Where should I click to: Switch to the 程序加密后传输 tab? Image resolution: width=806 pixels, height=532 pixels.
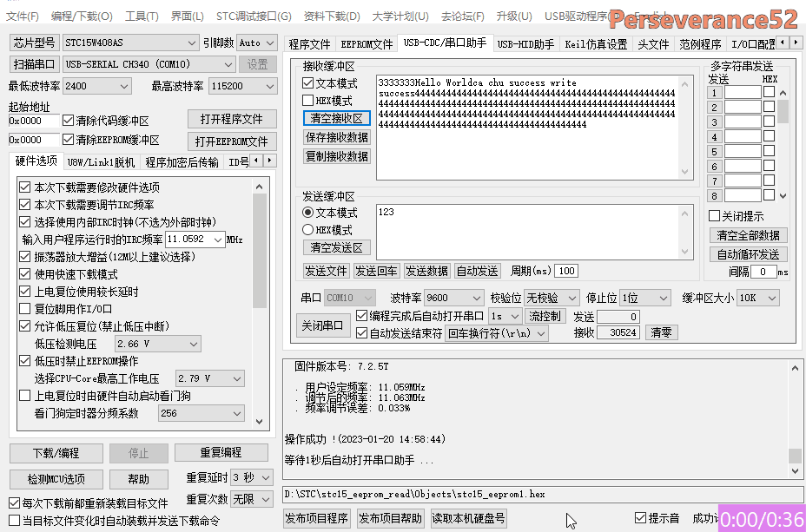pyautogui.click(x=182, y=162)
